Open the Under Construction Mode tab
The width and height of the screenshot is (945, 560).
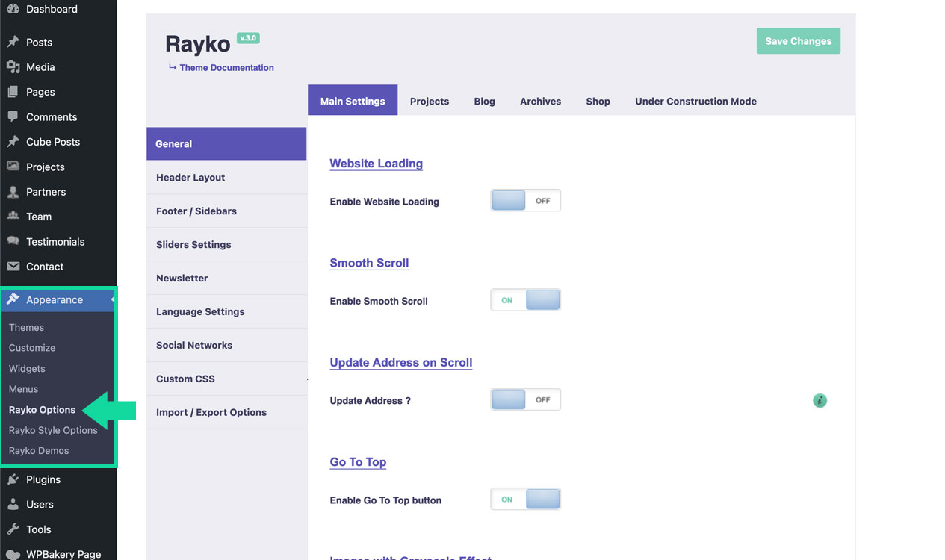695,101
